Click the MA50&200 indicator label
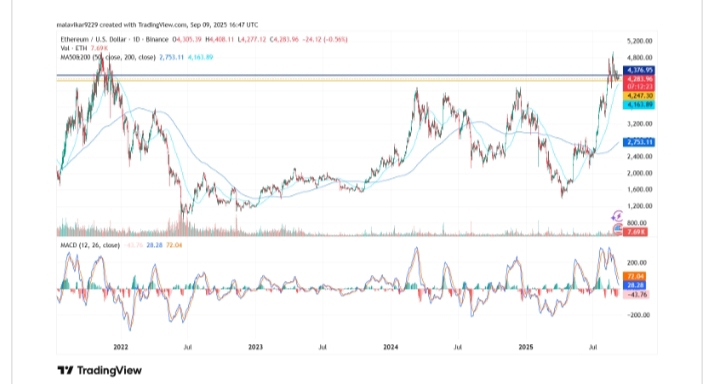The height and width of the screenshot is (384, 716). 108,57
